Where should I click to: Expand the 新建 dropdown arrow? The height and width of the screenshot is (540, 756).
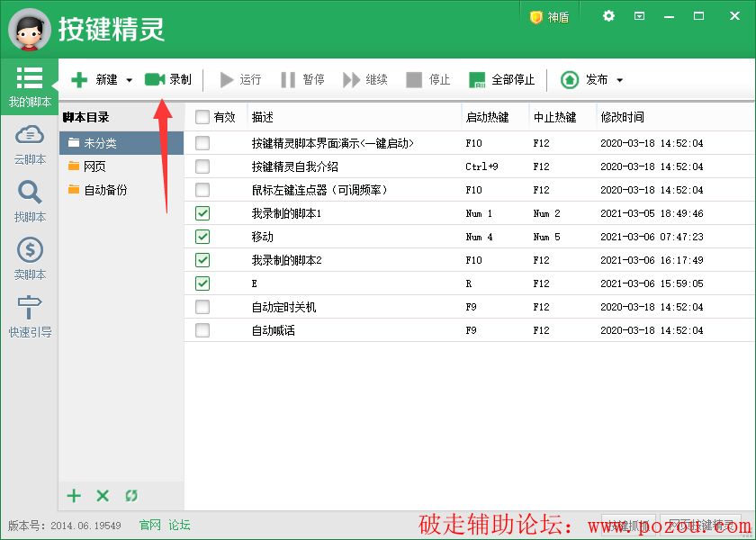pyautogui.click(x=130, y=80)
